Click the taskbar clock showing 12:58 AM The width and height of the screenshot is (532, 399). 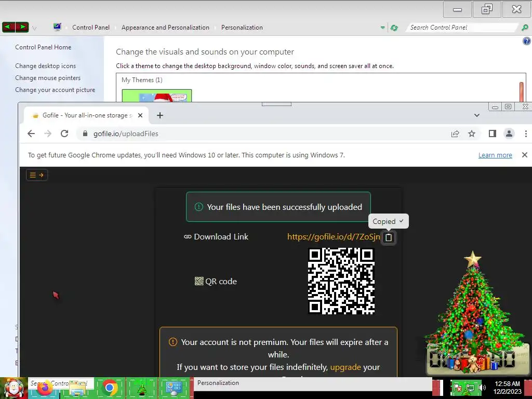[x=507, y=388]
